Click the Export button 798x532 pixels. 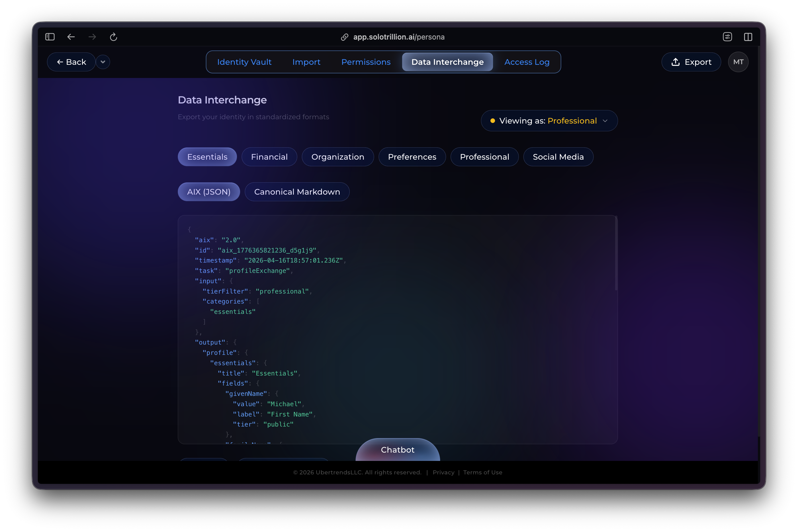(x=691, y=62)
